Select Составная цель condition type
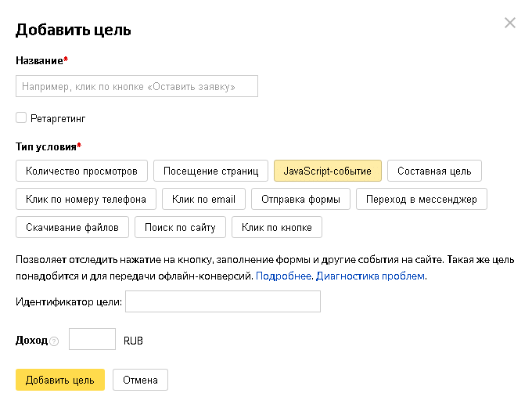This screenshot has width=532, height=404. [x=434, y=171]
